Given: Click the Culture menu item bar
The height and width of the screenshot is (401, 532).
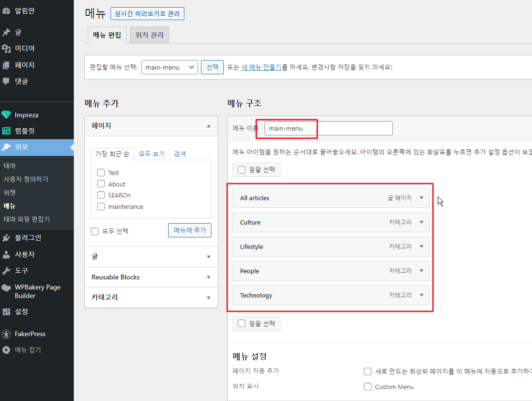Looking at the screenshot, I should [x=331, y=222].
